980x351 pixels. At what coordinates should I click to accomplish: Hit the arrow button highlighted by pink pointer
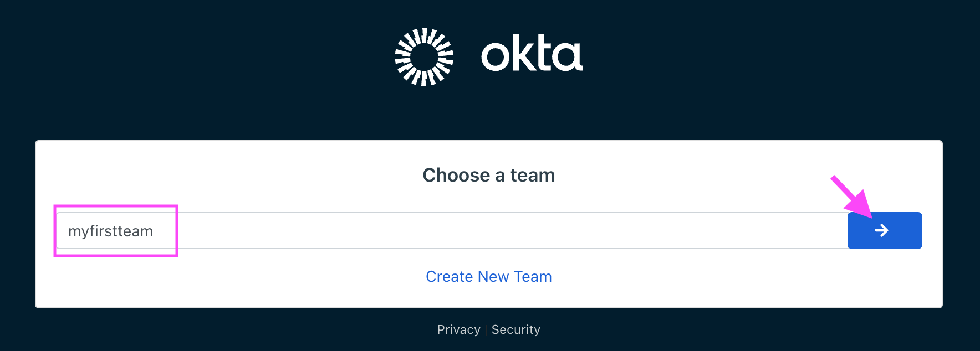click(x=884, y=230)
